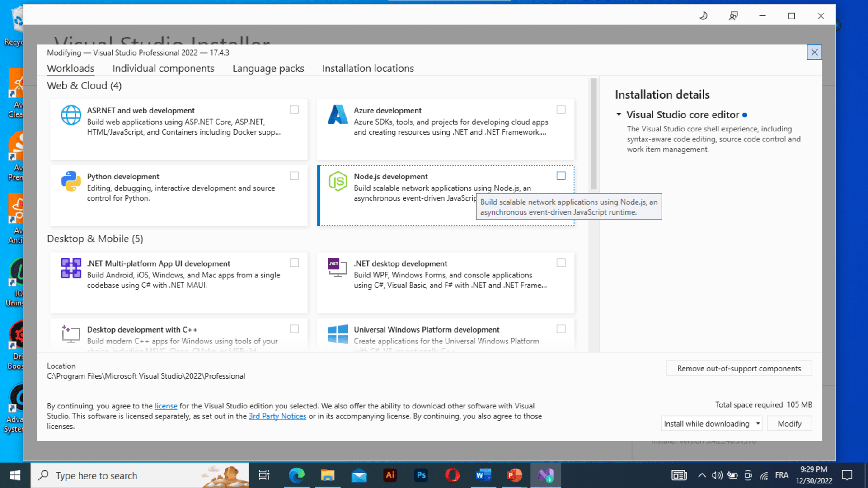Screen dimensions: 868x488
Task: Open Install while downloading dropdown arrow
Action: click(758, 424)
